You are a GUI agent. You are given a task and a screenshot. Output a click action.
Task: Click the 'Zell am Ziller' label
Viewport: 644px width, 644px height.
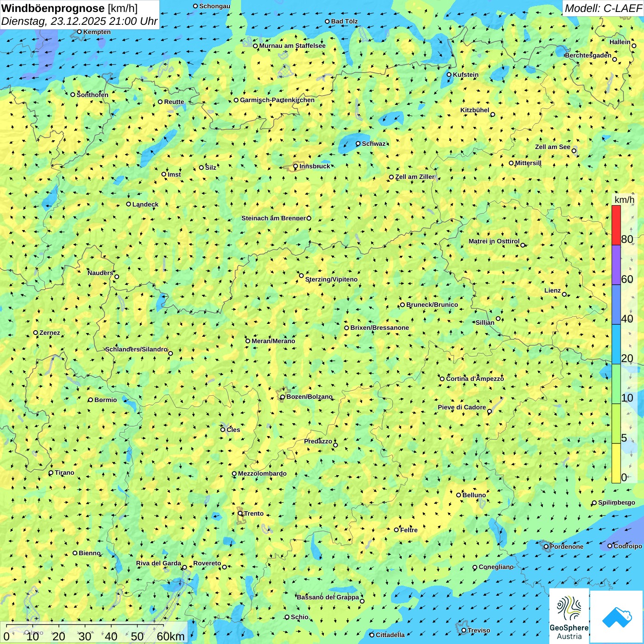(x=414, y=177)
